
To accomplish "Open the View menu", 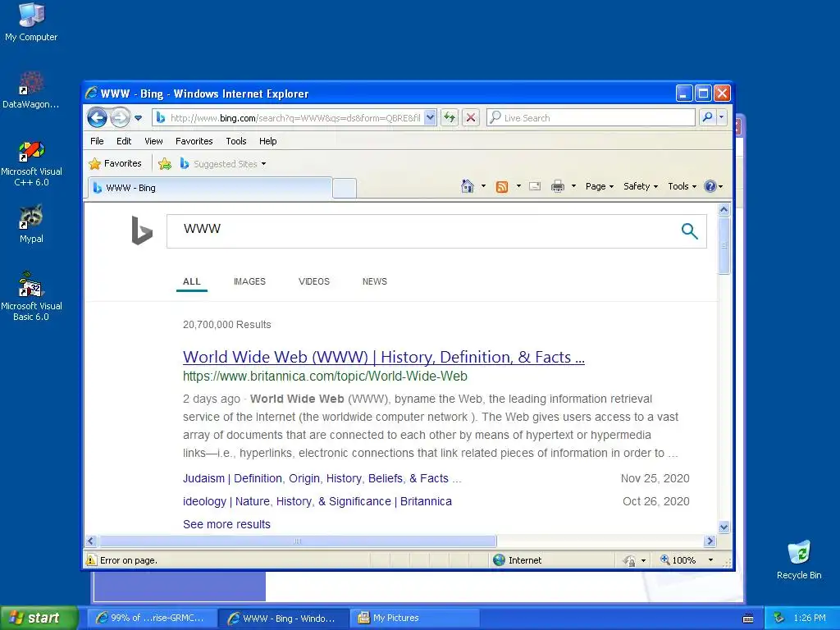I will [x=153, y=141].
